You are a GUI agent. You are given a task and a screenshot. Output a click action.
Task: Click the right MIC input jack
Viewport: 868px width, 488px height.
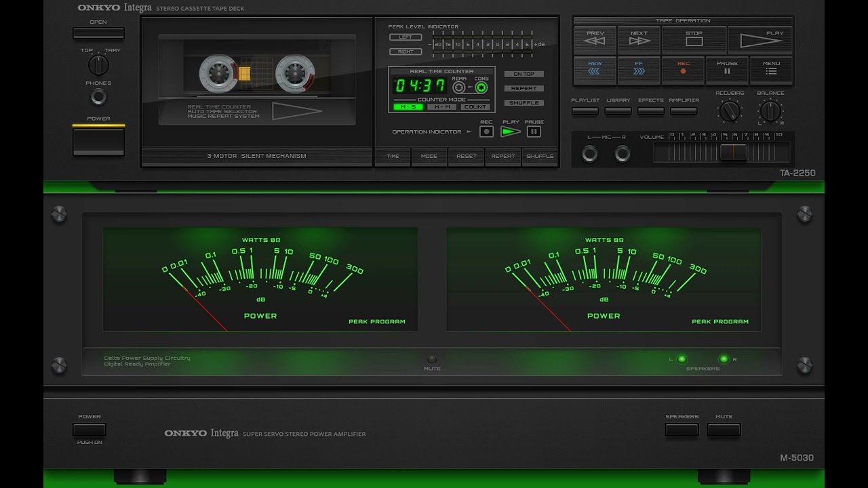tap(623, 154)
